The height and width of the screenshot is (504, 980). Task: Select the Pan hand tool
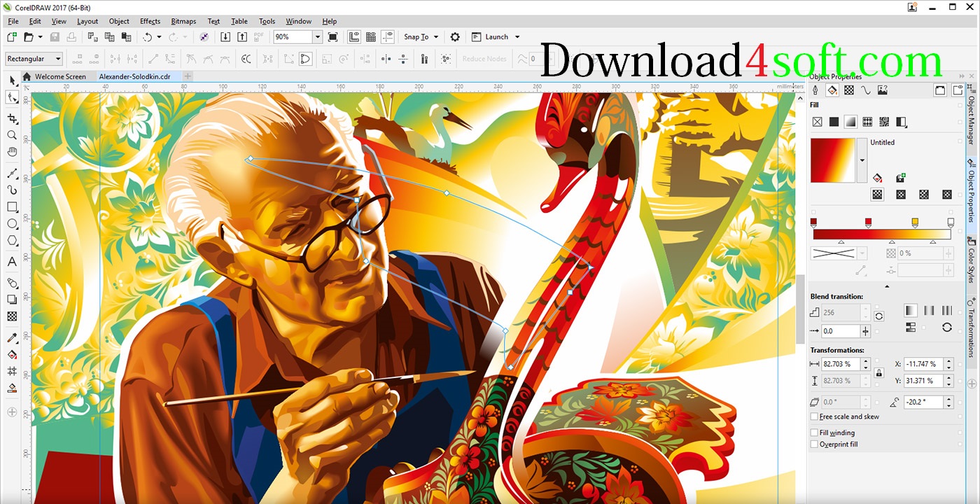click(12, 152)
